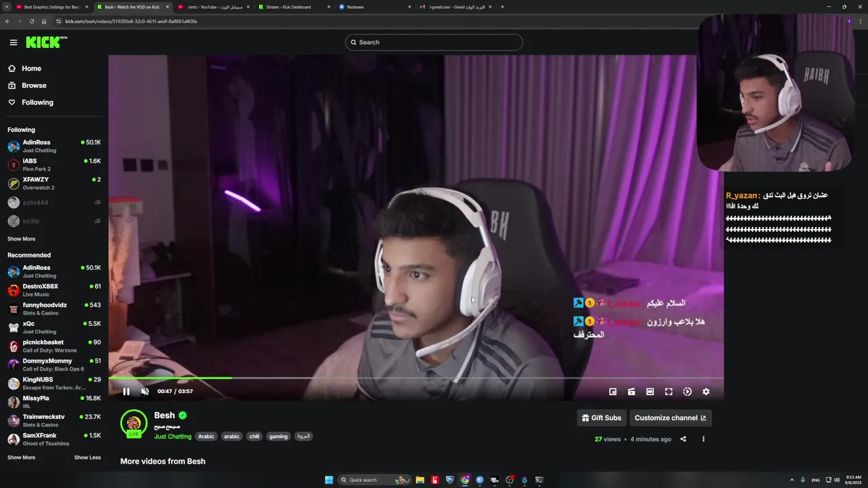
Task: Enter fullscreen video mode
Action: click(669, 392)
